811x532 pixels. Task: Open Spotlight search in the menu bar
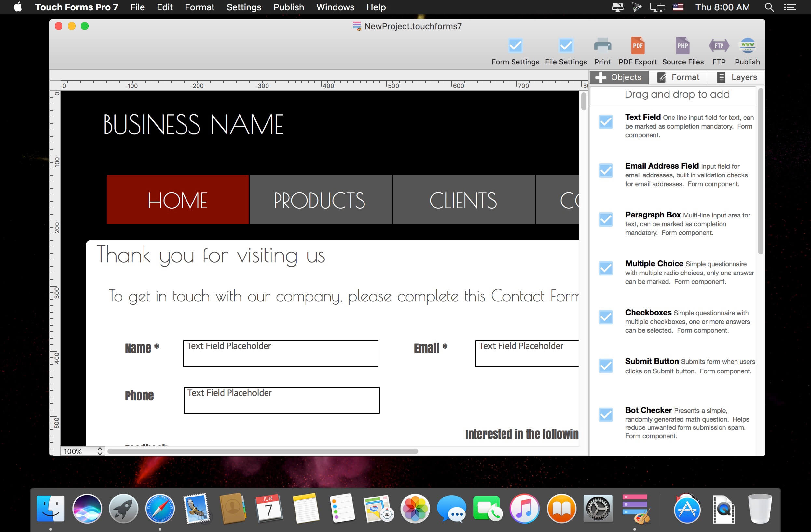(x=769, y=7)
